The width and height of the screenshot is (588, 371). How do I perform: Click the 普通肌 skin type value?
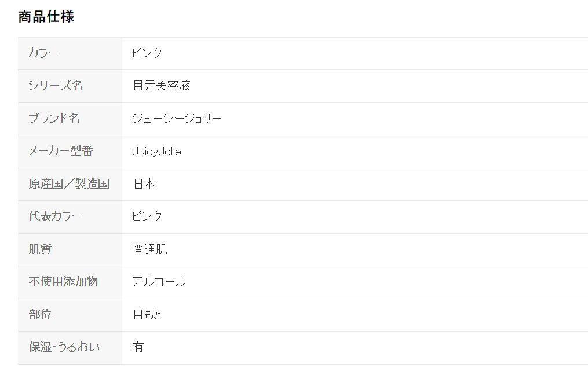(150, 249)
